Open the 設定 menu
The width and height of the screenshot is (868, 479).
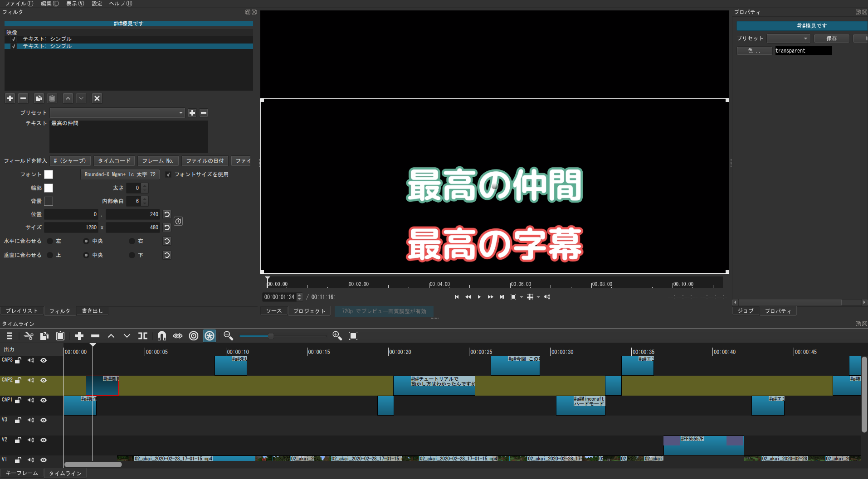coord(97,4)
